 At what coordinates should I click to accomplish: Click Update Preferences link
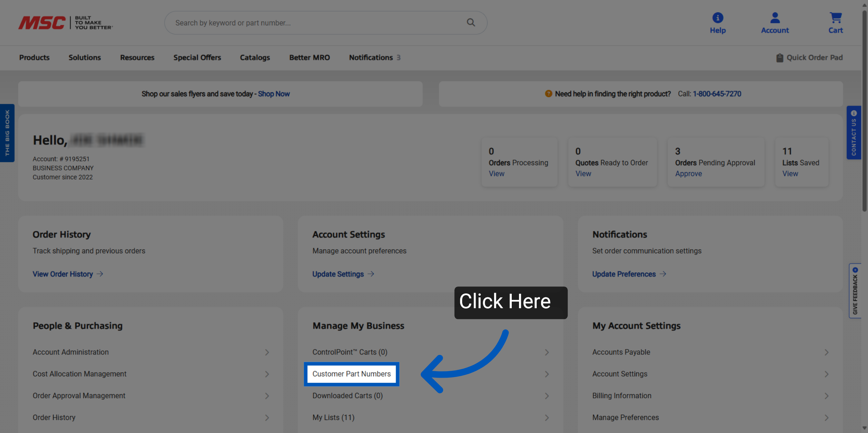coord(624,274)
